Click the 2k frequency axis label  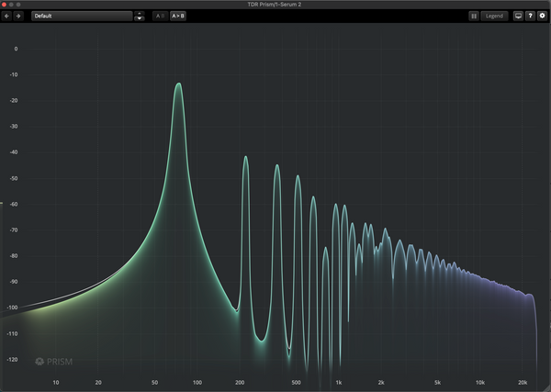click(x=381, y=383)
